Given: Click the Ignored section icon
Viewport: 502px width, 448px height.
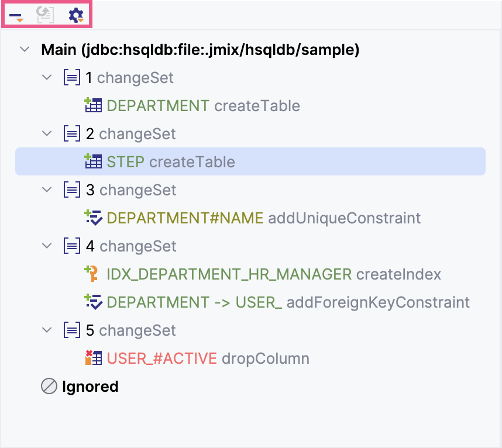Looking at the screenshot, I should point(49,387).
